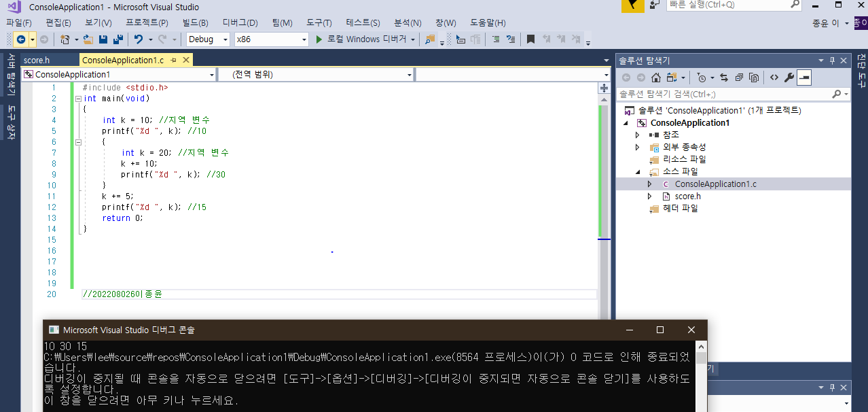Open the 도구 상자 side panel tab
Viewport: 868px width, 412px height.
11,122
